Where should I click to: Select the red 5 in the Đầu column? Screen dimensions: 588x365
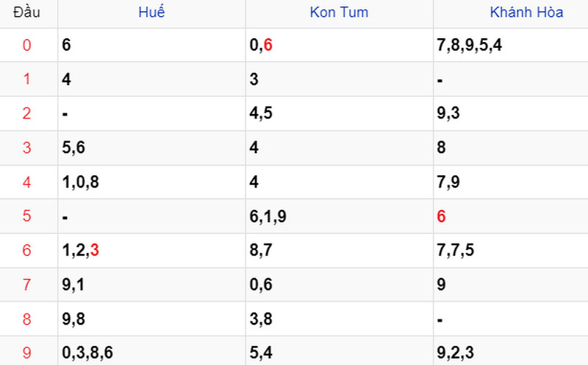point(26,216)
